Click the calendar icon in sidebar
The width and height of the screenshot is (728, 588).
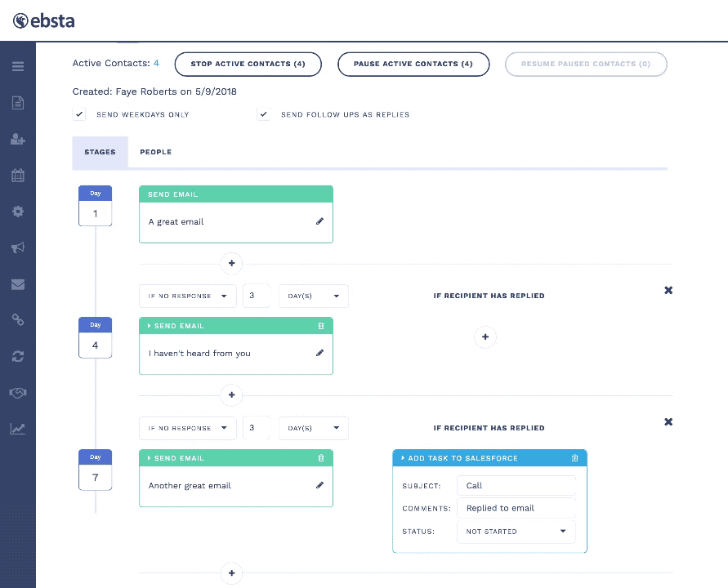click(x=17, y=175)
